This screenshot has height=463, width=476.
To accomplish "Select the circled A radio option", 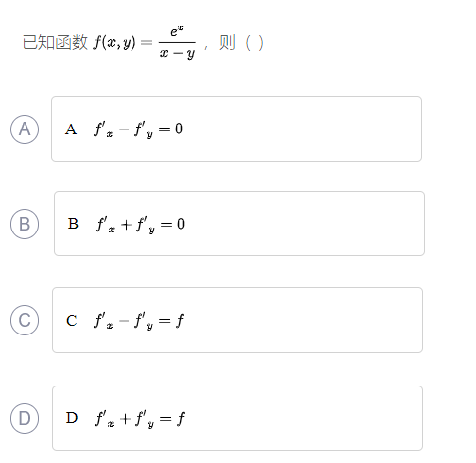I will pos(25,129).
